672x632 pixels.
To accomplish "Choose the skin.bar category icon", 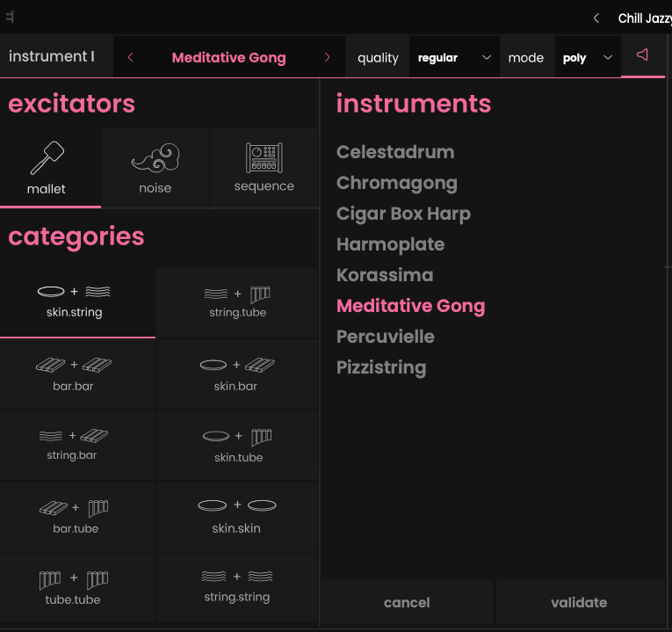I will pyautogui.click(x=237, y=365).
